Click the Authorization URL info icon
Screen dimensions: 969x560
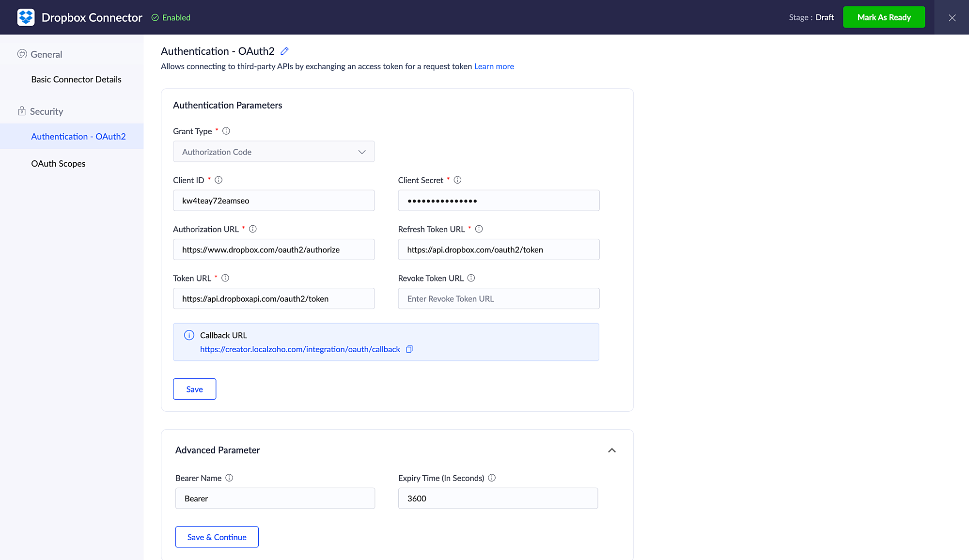253,229
